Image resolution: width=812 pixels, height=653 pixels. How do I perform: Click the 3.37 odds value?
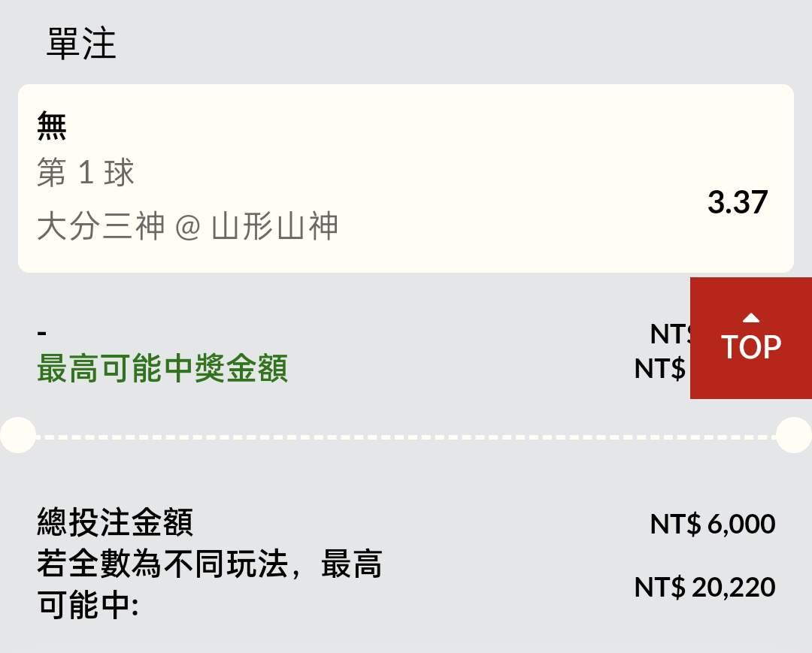pos(737,202)
